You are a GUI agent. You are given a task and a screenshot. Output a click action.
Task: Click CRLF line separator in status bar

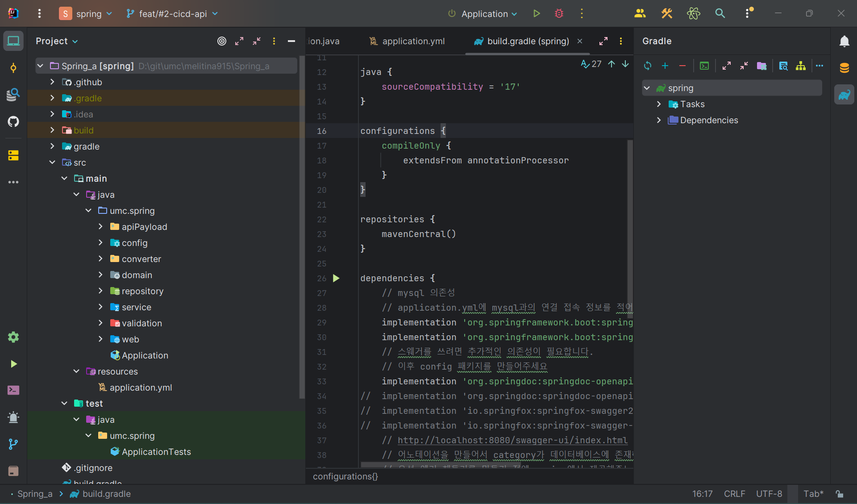coord(734,494)
